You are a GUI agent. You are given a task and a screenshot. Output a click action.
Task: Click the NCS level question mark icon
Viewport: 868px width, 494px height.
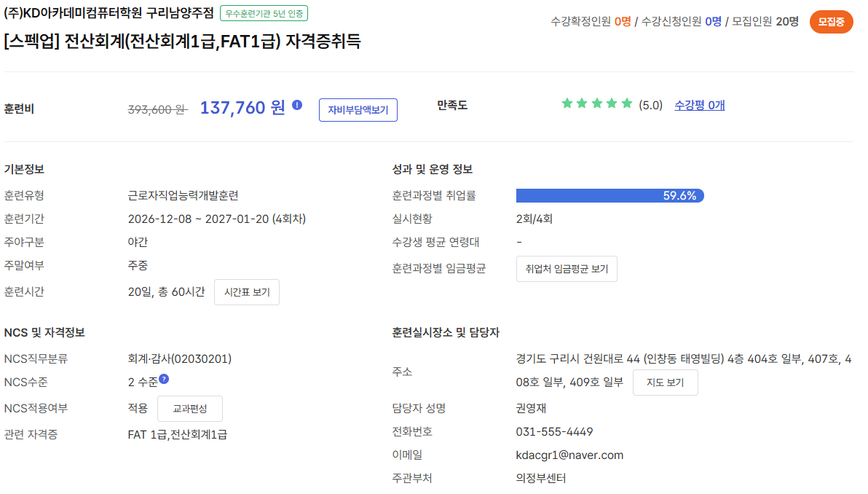point(164,380)
